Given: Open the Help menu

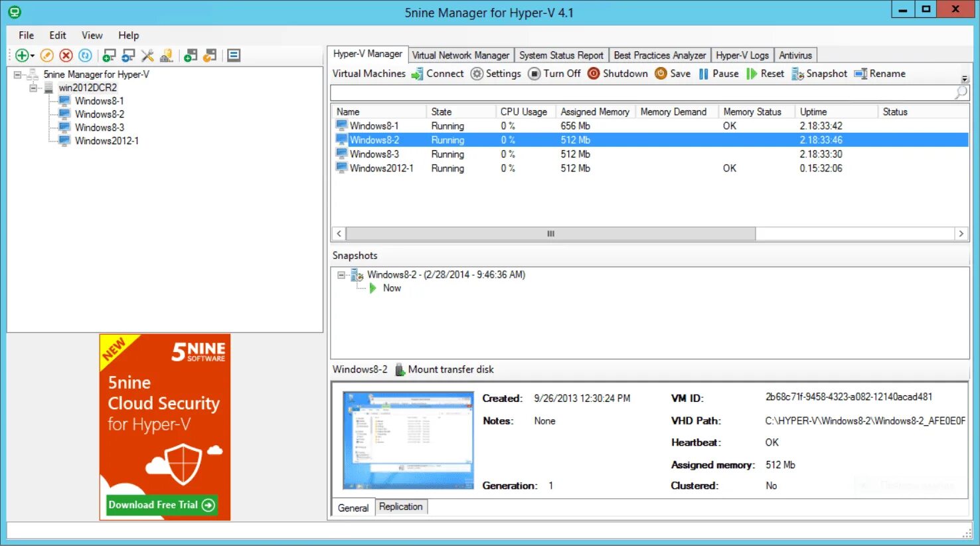Looking at the screenshot, I should click(129, 35).
